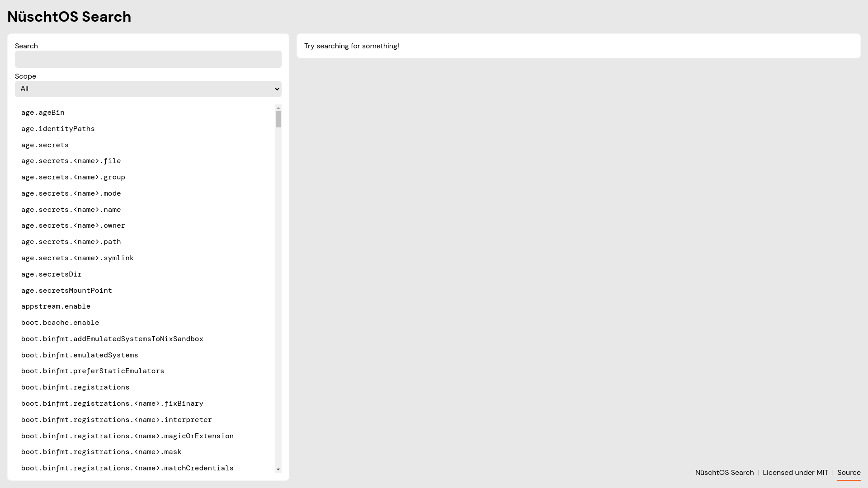Open the Source link in footer
Viewport: 868px width, 488px height.
[x=849, y=473]
